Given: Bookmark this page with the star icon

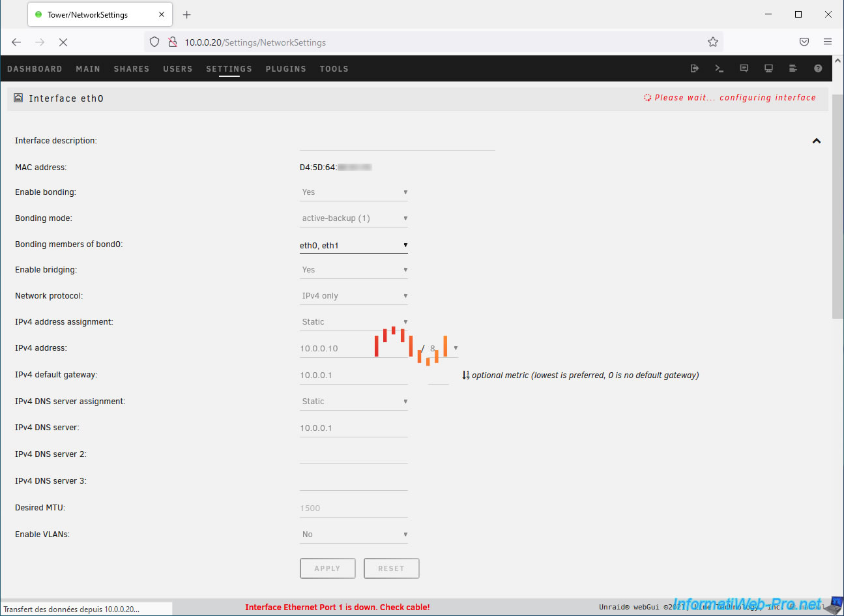Looking at the screenshot, I should pos(713,42).
